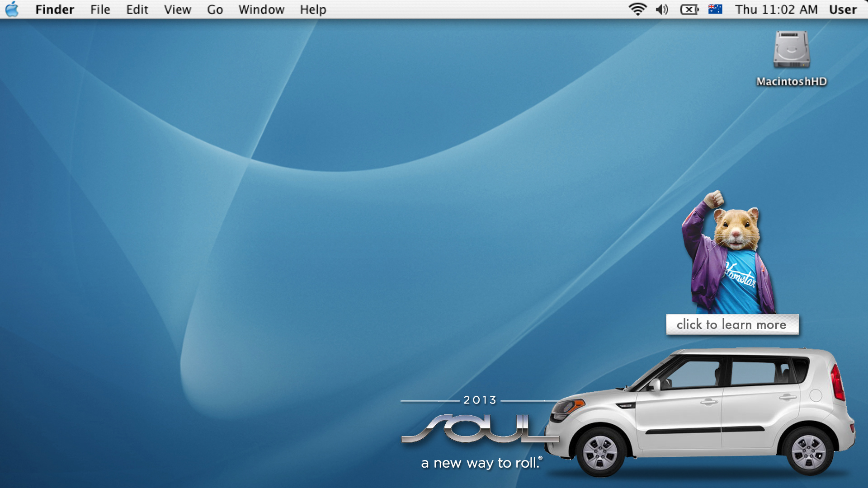Open the Finder menu
This screenshot has width=868, height=488.
point(55,9)
